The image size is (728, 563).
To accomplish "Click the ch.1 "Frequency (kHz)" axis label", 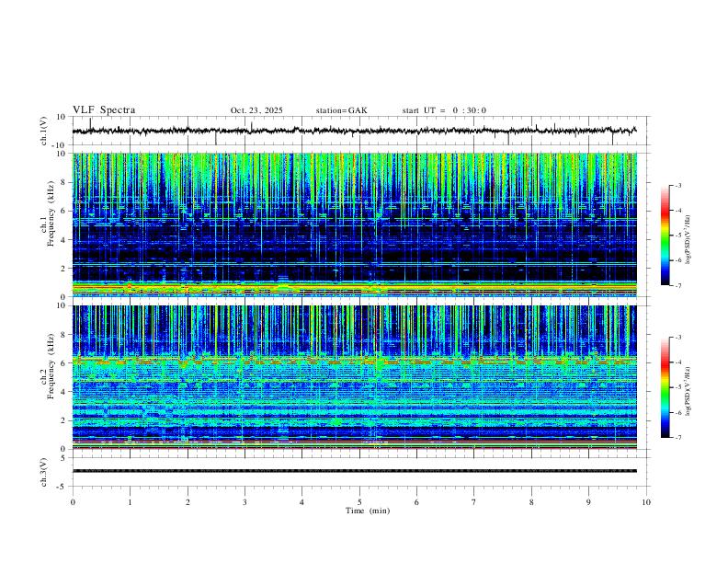I will [x=51, y=212].
